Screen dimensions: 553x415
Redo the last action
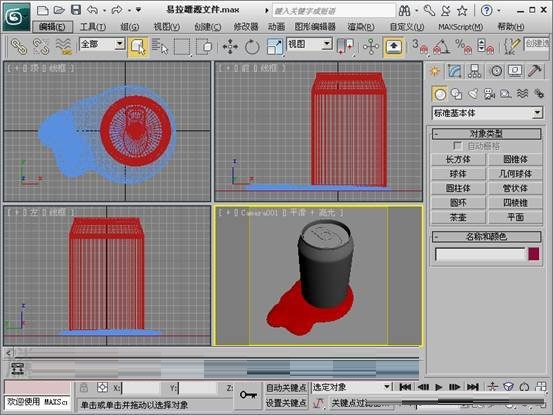[x=117, y=10]
